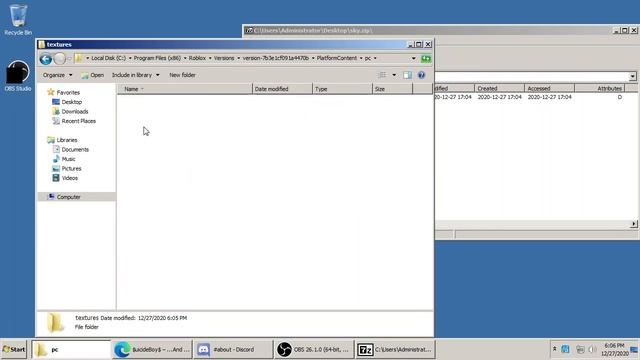Select the Versions breadcrumb segment
Viewport: 640px width, 360px height.
224,58
